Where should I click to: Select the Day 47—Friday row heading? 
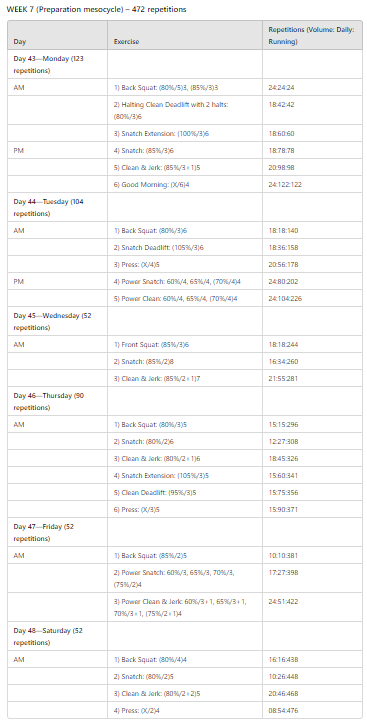(x=57, y=532)
